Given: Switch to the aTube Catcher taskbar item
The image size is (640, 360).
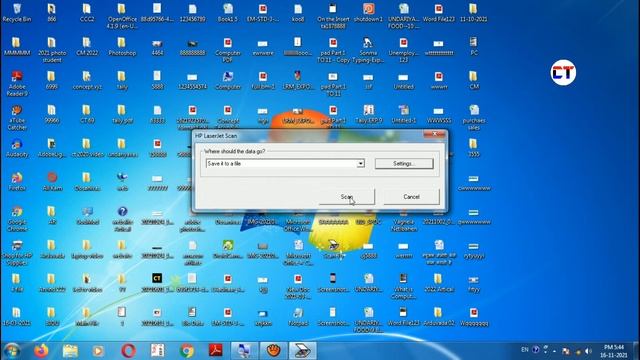Looking at the screenshot, I should tap(273, 351).
